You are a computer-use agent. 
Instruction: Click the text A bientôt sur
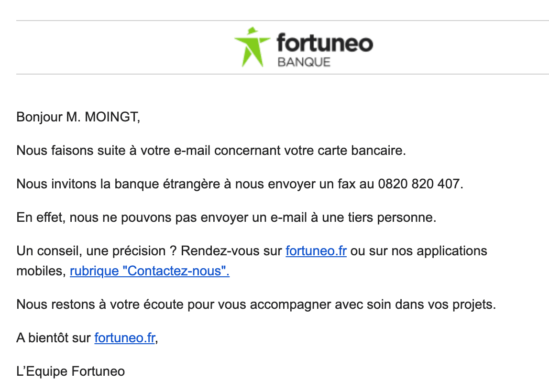click(x=54, y=338)
